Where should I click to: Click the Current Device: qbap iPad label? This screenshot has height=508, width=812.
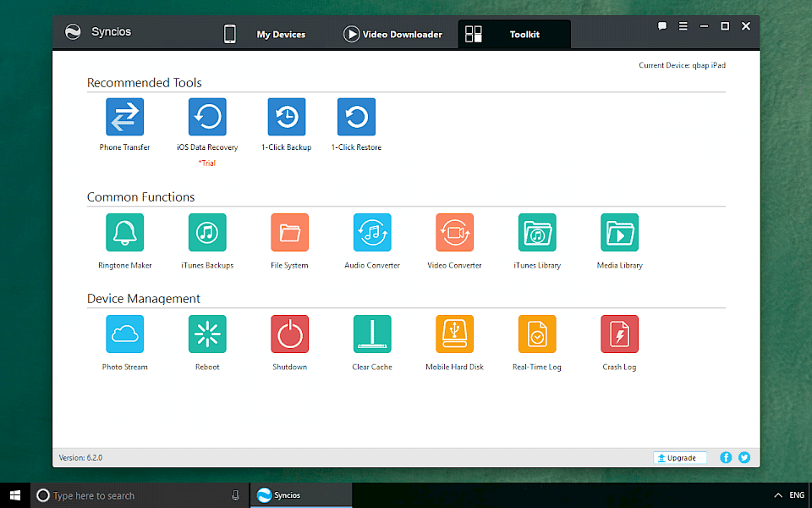click(x=682, y=65)
